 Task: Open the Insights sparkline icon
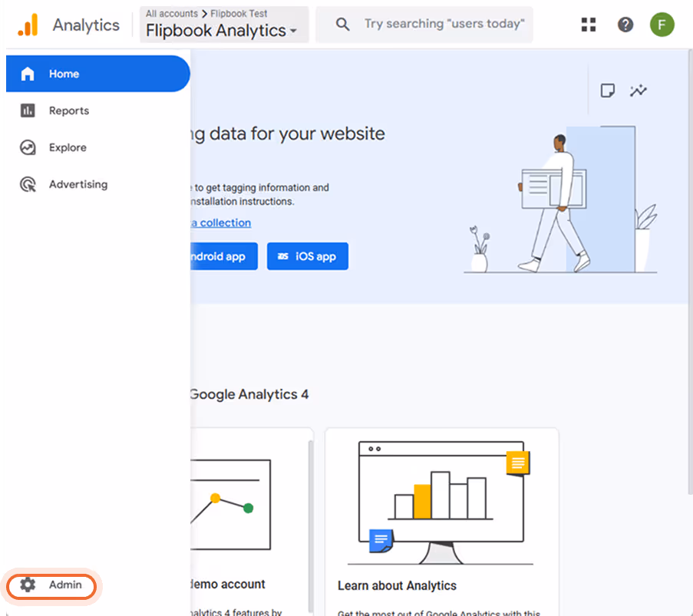click(x=638, y=91)
